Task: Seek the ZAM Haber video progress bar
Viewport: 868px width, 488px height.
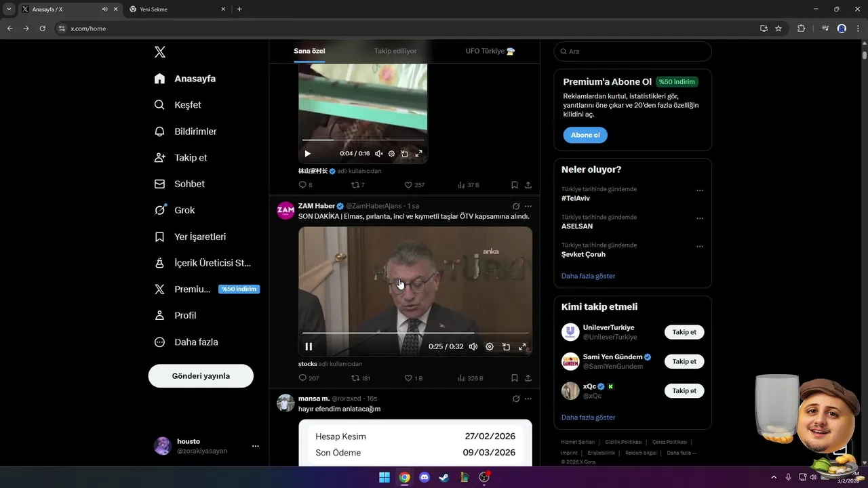Action: tap(415, 333)
